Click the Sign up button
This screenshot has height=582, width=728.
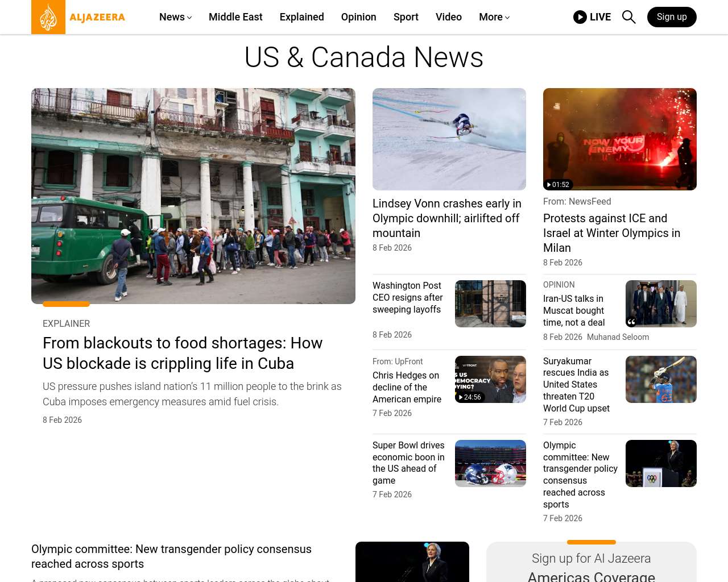[x=672, y=17]
